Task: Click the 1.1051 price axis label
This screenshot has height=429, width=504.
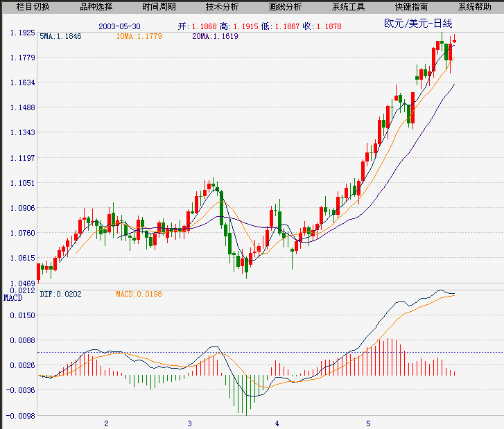Action: (22, 183)
